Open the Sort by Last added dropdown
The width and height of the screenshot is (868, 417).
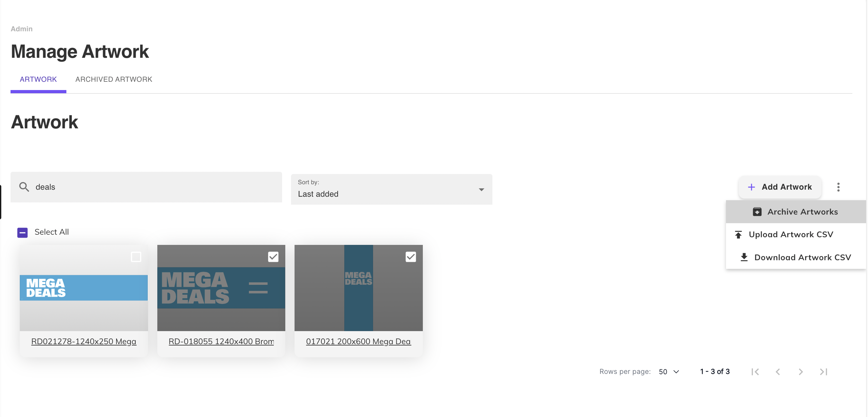click(391, 189)
